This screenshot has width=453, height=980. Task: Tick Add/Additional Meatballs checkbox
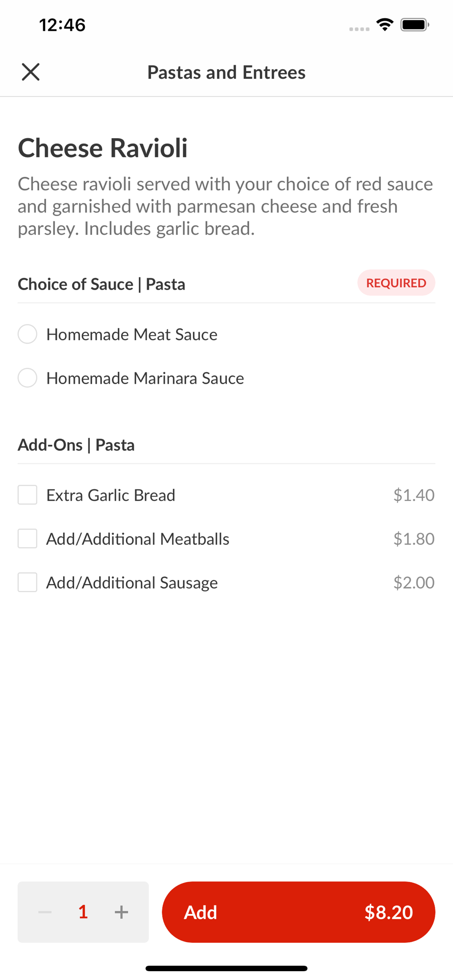tap(27, 539)
